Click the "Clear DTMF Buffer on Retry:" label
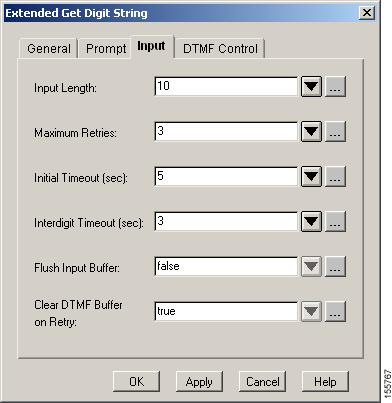The image size is (392, 403). 78,313
